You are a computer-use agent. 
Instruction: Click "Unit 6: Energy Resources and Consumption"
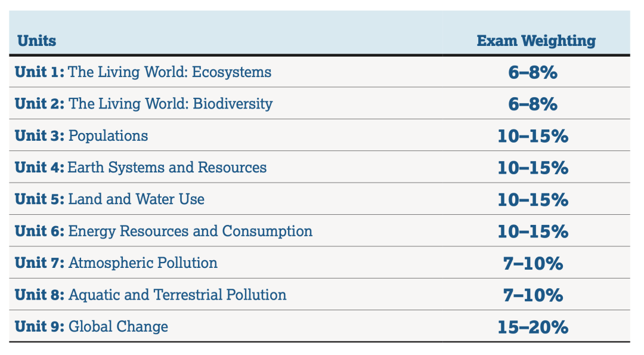(163, 231)
